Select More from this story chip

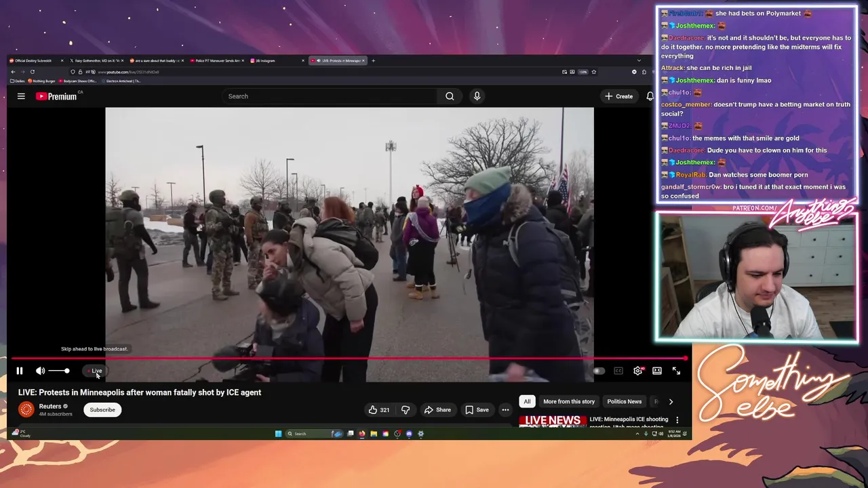(569, 401)
